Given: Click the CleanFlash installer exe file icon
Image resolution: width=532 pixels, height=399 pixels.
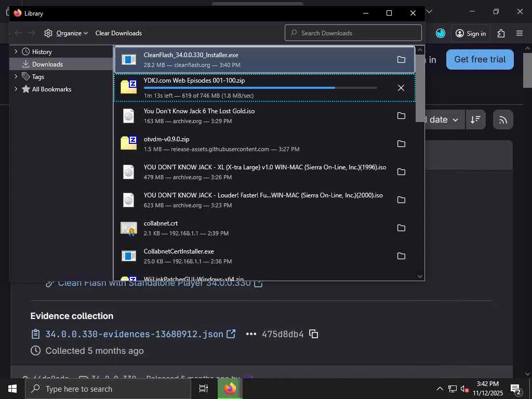Looking at the screenshot, I should pyautogui.click(x=129, y=60).
